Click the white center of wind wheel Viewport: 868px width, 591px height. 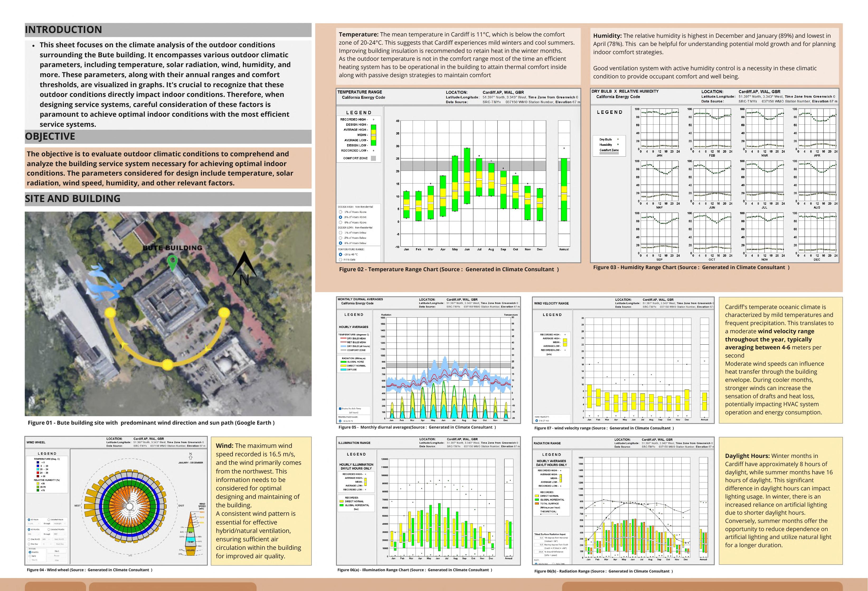pyautogui.click(x=130, y=506)
